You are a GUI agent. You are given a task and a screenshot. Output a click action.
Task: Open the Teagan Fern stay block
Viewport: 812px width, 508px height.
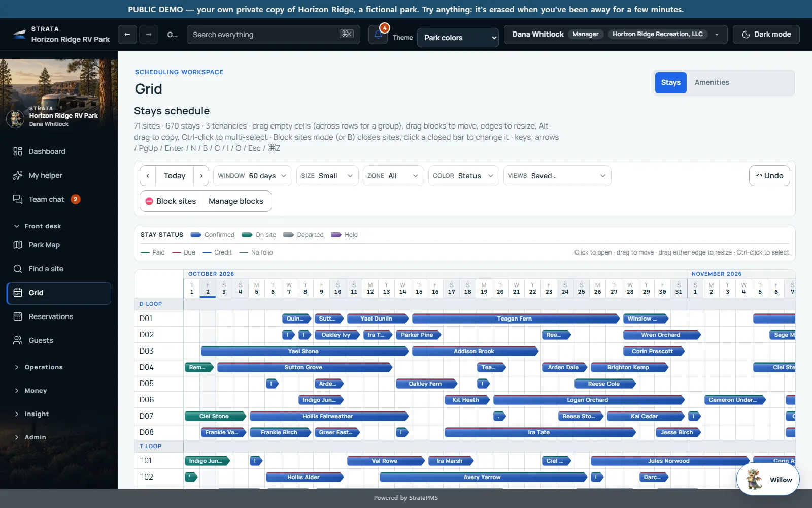pos(516,319)
